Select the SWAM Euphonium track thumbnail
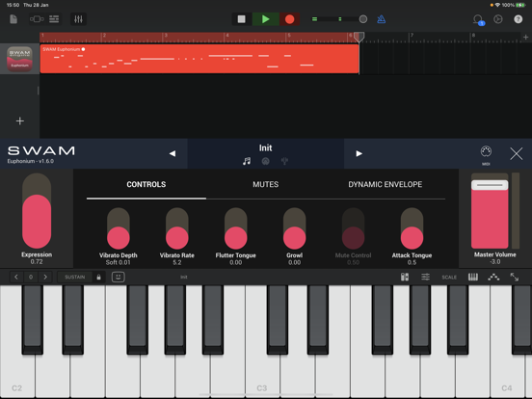532x399 pixels. 19,59
